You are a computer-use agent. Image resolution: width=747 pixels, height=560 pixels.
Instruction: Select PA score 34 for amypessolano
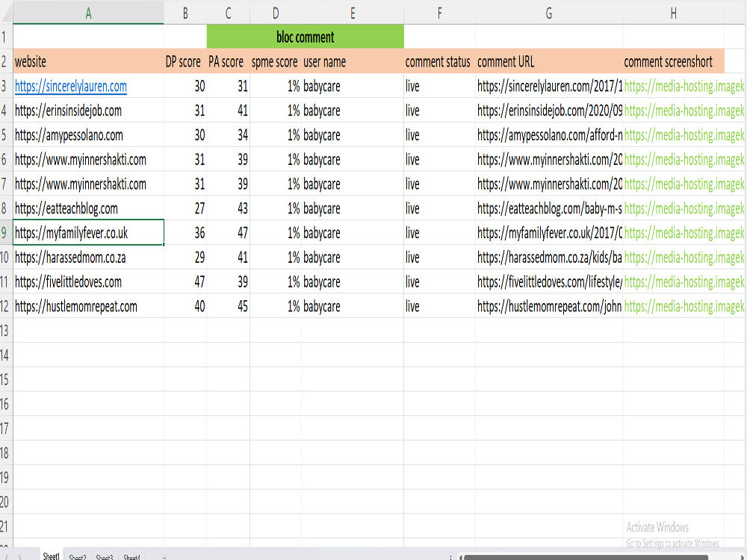228,135
